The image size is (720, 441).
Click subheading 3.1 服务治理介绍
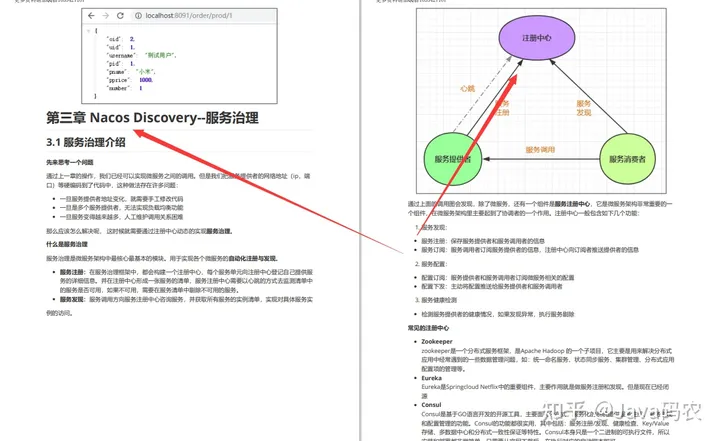(86, 142)
